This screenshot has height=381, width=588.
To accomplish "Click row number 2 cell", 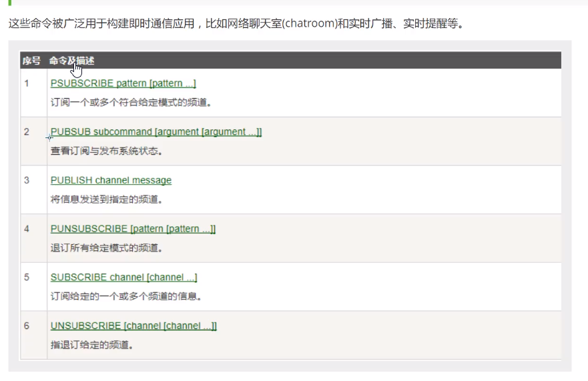I will (27, 132).
